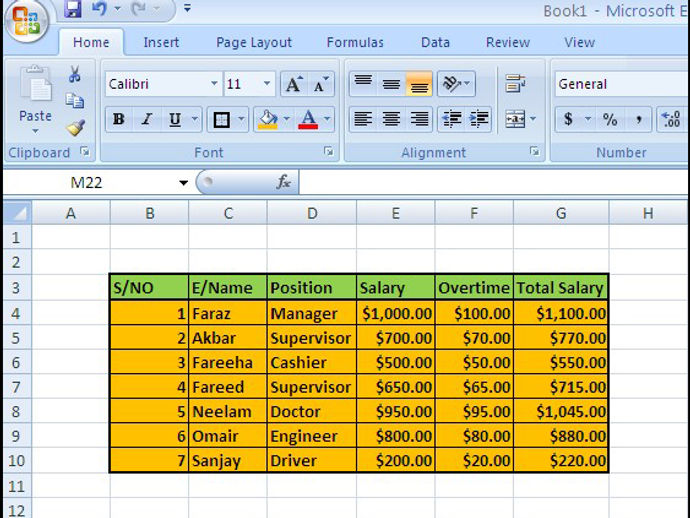Open the undo history dropdown arrow
Image resolution: width=690 pixels, height=518 pixels.
tap(117, 9)
